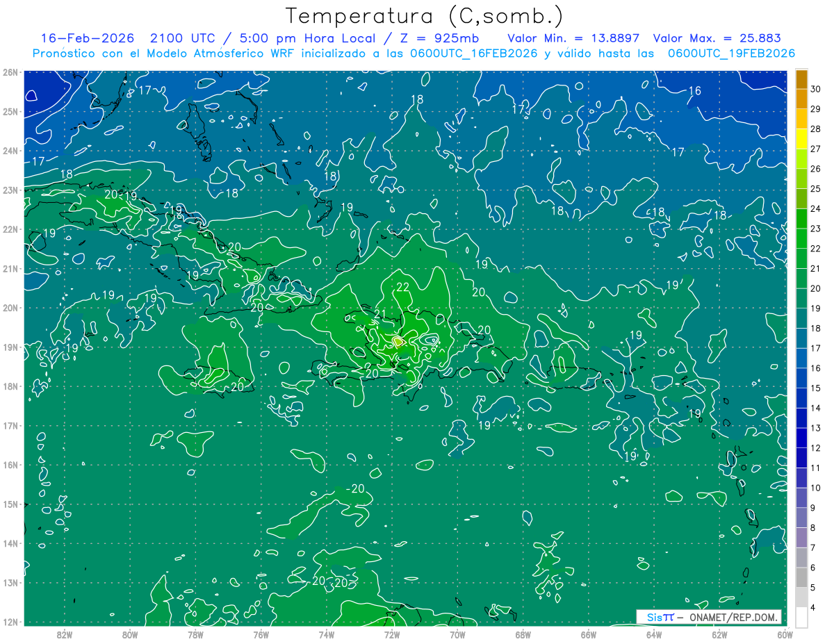Click the "Temperatura (C,somb.)" title
This screenshot has width=834, height=644.
point(424,17)
